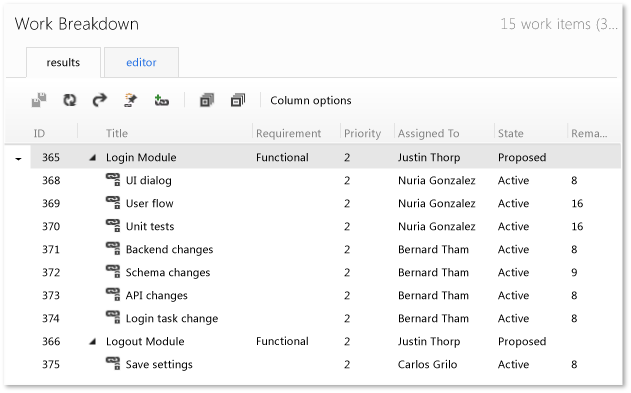The width and height of the screenshot is (631, 393).
Task: Click the Save work items toolbar icon
Action: (x=39, y=100)
